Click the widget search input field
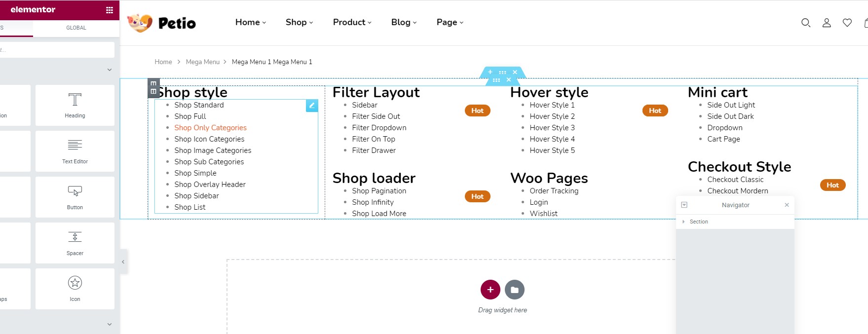The height and width of the screenshot is (334, 868). (57, 50)
